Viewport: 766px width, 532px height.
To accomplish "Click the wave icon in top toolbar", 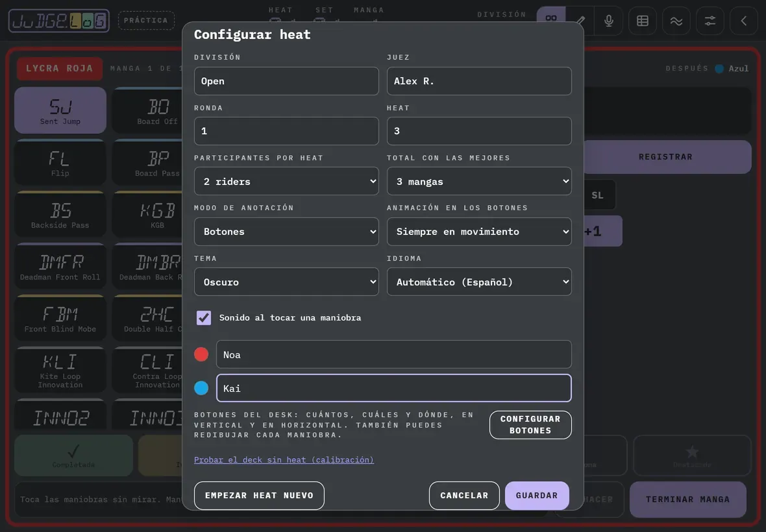I will [676, 21].
